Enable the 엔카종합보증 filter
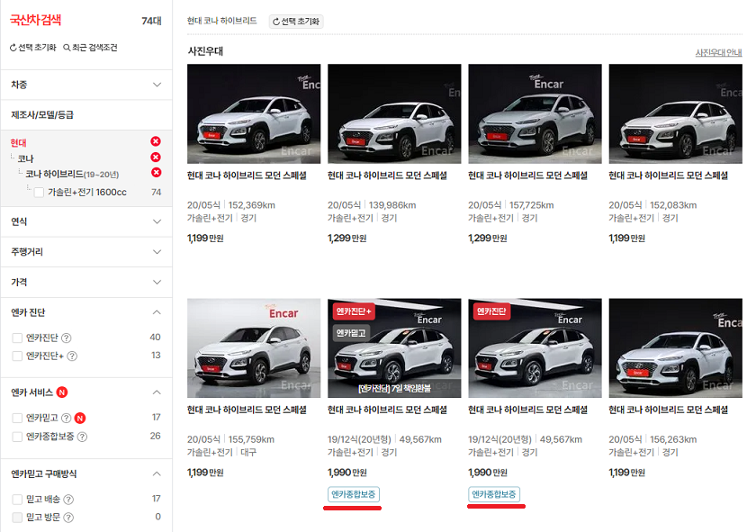This screenshot has height=532, width=756. coord(17,437)
